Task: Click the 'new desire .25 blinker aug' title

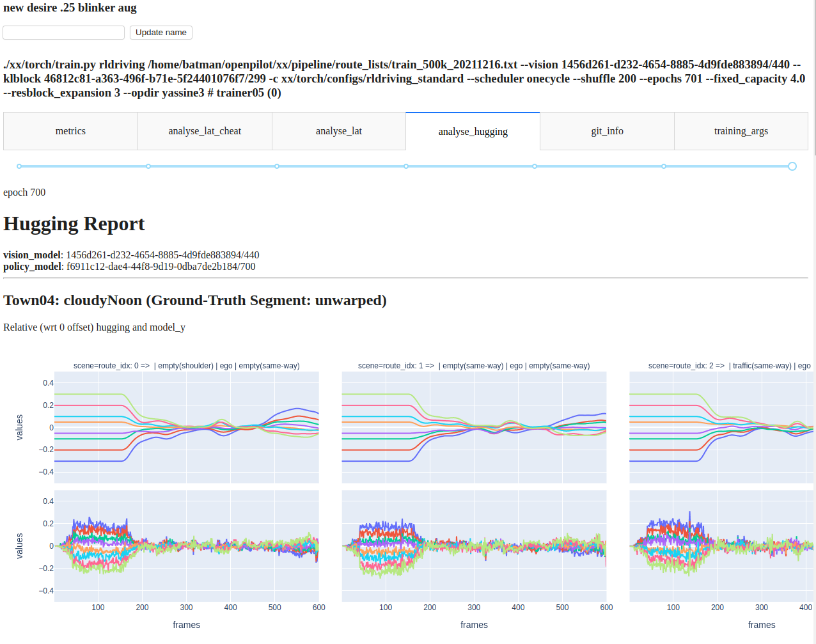Action: [x=70, y=8]
